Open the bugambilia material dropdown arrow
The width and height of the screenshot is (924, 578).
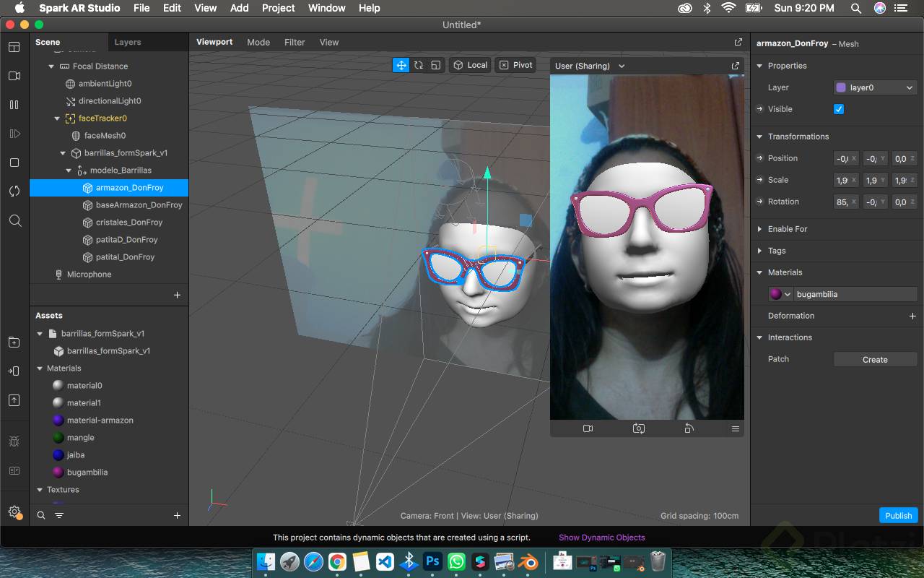pyautogui.click(x=788, y=294)
